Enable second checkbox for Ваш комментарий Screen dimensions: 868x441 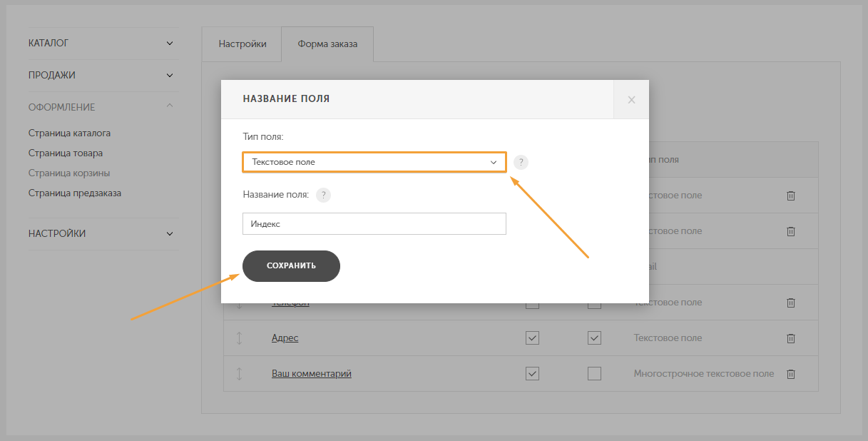(594, 374)
